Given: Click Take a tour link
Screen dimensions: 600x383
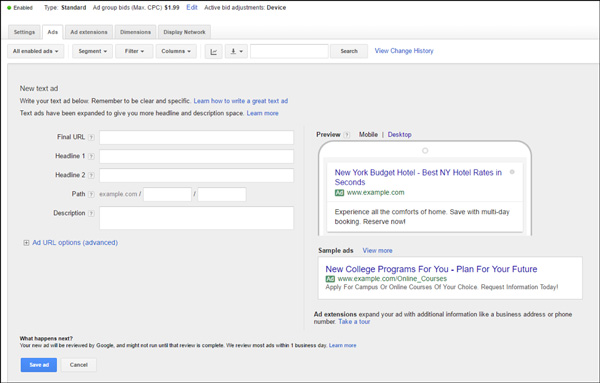Looking at the screenshot, I should pos(354,322).
